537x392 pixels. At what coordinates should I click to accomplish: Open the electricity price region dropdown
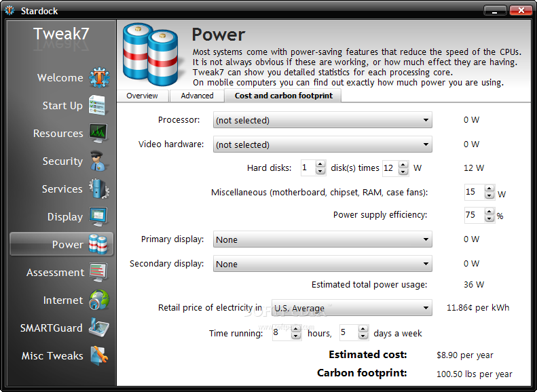pos(352,308)
